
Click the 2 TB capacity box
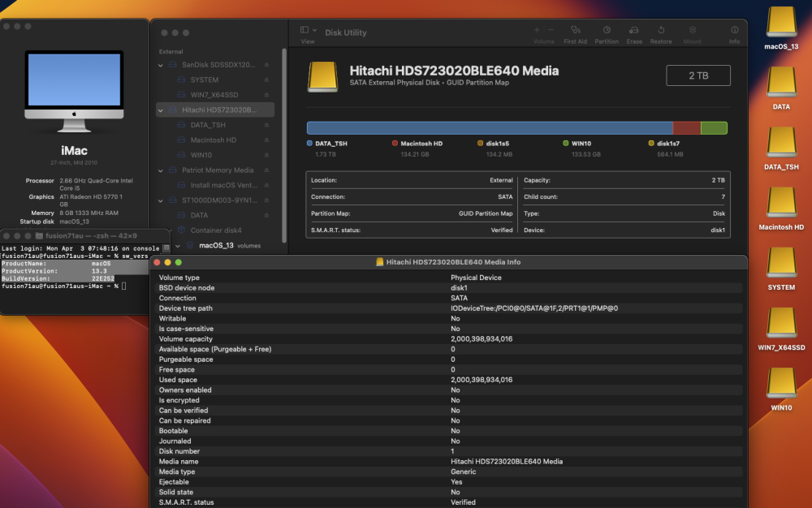698,75
